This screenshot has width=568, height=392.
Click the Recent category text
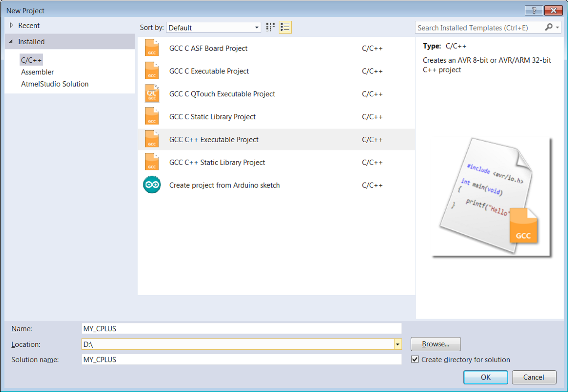point(29,25)
